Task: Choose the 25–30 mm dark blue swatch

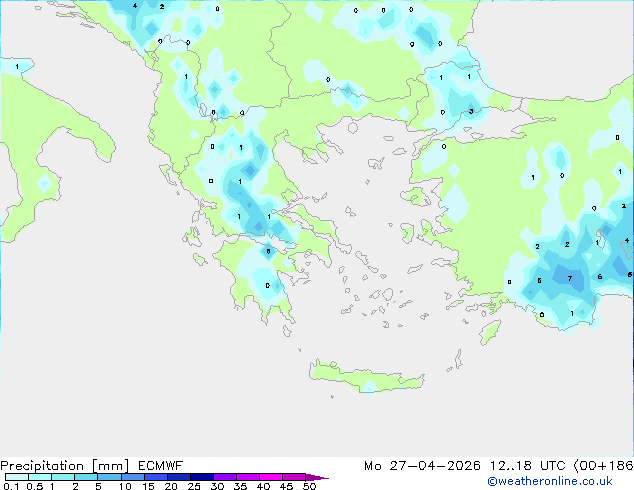Action: pos(201,477)
